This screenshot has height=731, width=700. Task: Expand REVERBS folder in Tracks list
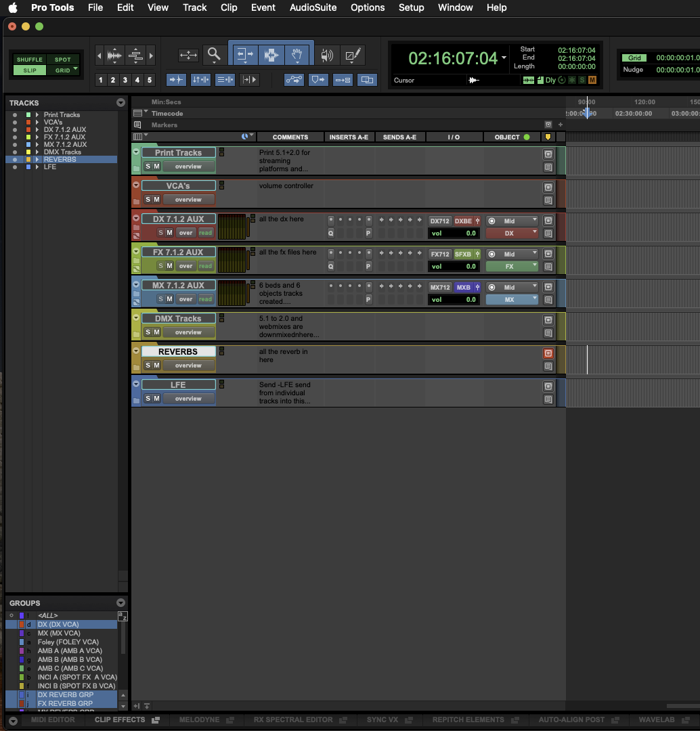click(37, 160)
